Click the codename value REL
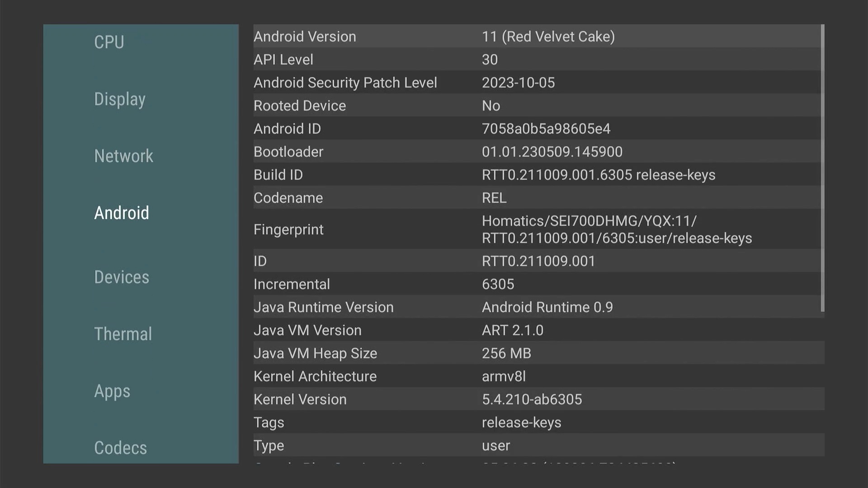 tap(494, 197)
